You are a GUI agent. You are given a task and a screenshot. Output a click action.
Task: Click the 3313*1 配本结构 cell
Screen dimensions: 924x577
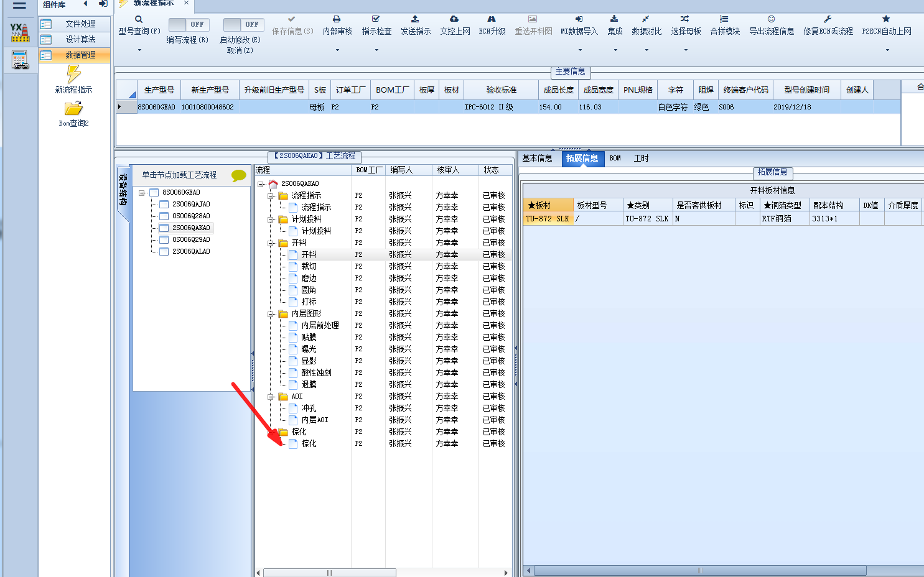[834, 219]
